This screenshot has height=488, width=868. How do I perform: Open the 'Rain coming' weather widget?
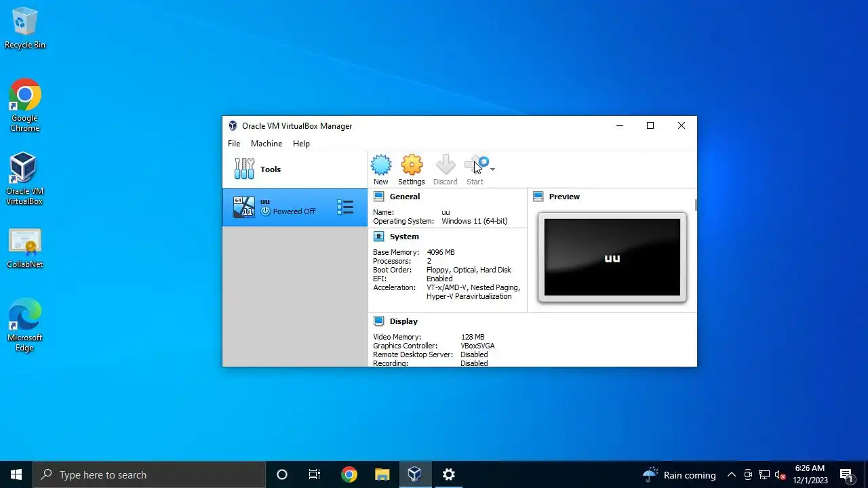pos(679,474)
